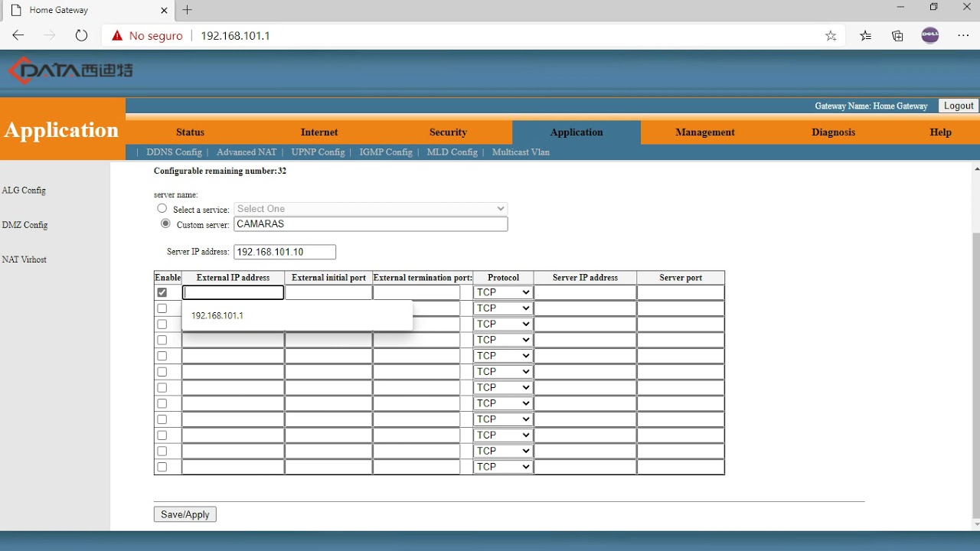Open DDNS Config submenu link
The height and width of the screenshot is (551, 980).
click(x=174, y=152)
